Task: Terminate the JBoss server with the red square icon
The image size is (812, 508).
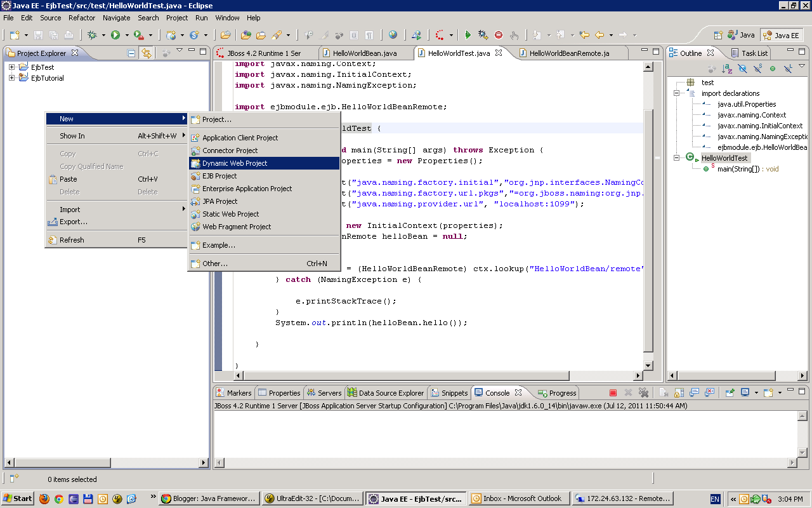Action: click(612, 392)
